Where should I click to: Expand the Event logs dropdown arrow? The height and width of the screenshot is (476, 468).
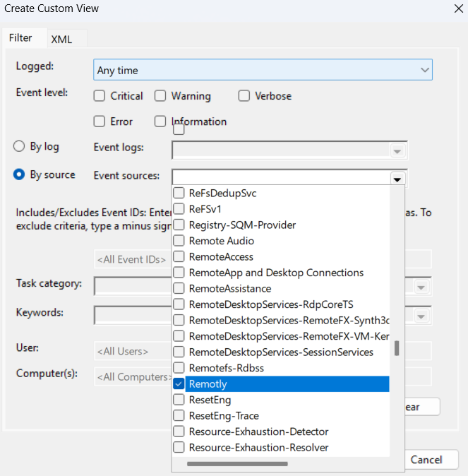[x=397, y=151]
